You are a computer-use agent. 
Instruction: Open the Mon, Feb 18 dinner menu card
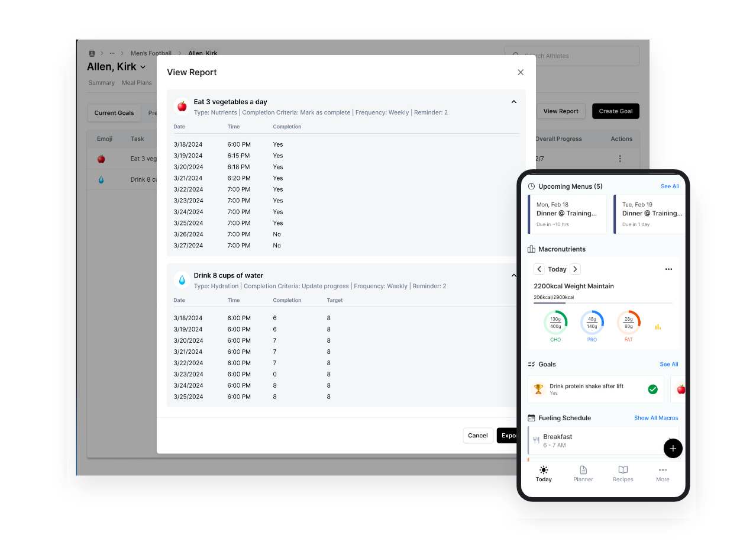tap(567, 214)
